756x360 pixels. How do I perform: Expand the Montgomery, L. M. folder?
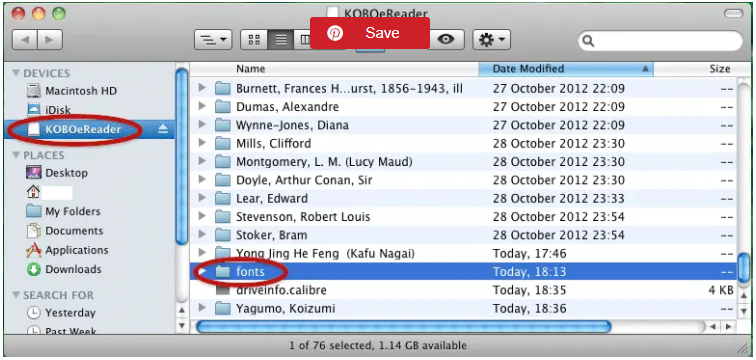pos(202,161)
